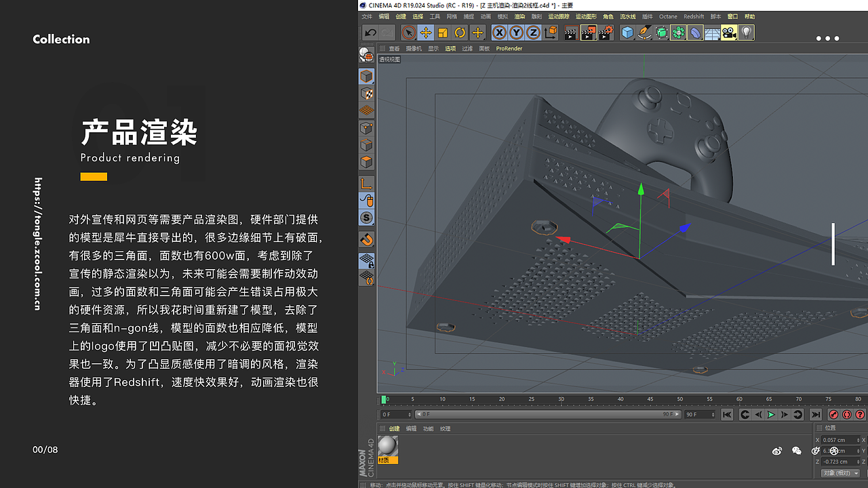
Task: Click Render View clapperboard icon
Action: tap(571, 33)
